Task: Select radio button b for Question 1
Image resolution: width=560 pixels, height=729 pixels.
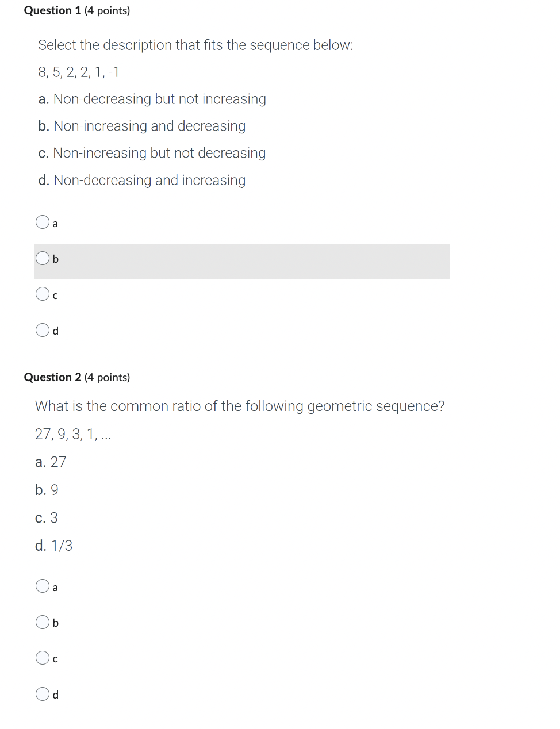Action: pyautogui.click(x=43, y=258)
